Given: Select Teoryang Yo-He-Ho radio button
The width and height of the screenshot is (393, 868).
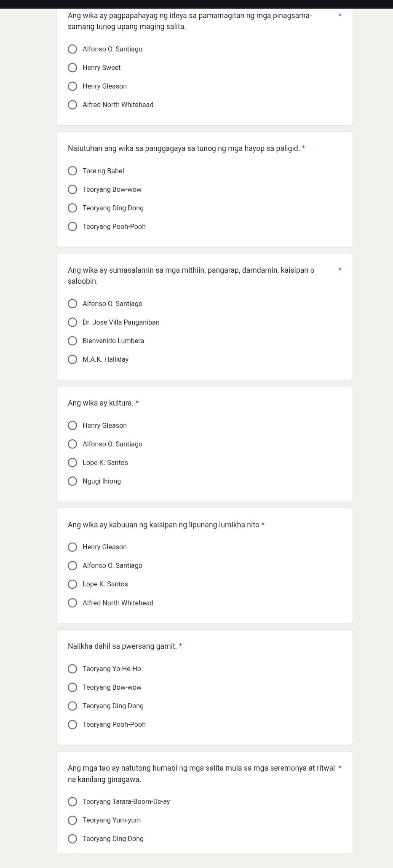Looking at the screenshot, I should click(x=72, y=669).
